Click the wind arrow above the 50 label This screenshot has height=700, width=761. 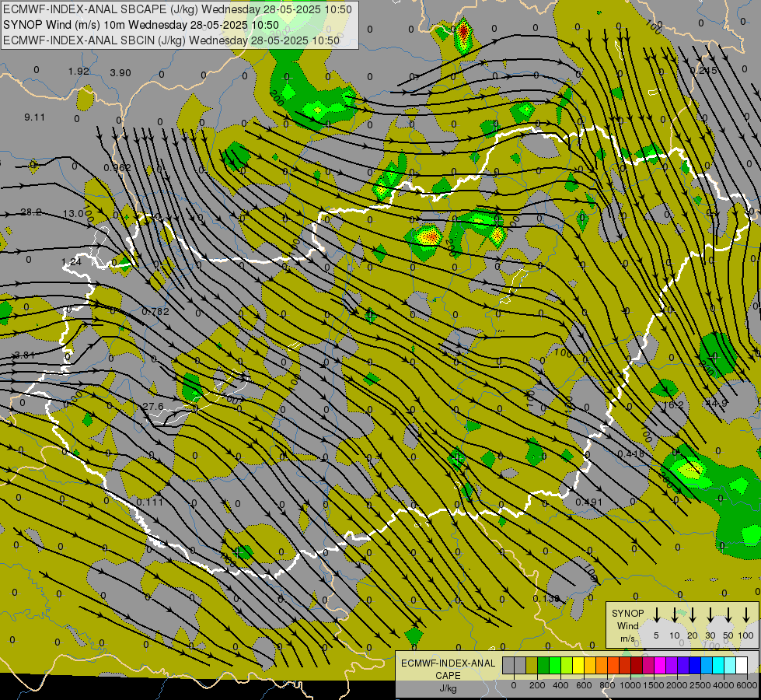coord(728,614)
